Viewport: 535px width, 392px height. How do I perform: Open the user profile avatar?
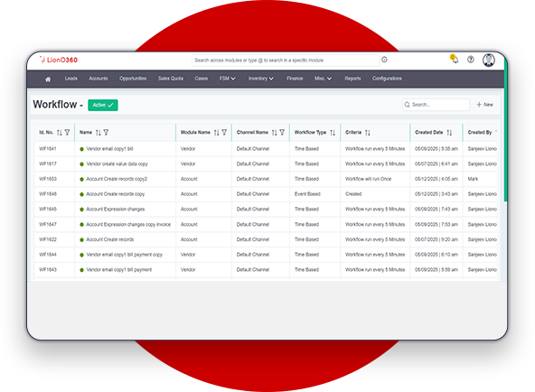(489, 60)
